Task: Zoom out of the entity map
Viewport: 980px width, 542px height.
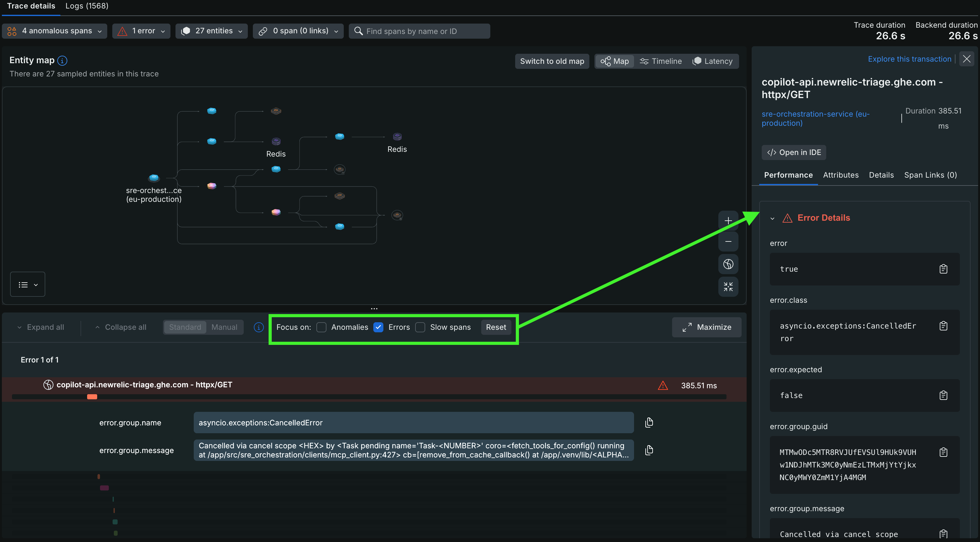Action: tap(728, 242)
